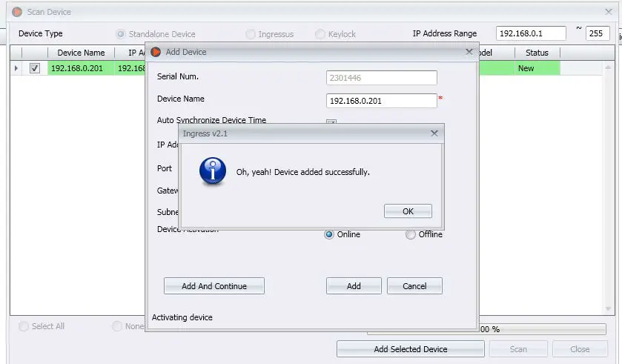The height and width of the screenshot is (364, 622).
Task: Uncheck the 192.168.0.201 row checkbox
Action: coord(35,68)
